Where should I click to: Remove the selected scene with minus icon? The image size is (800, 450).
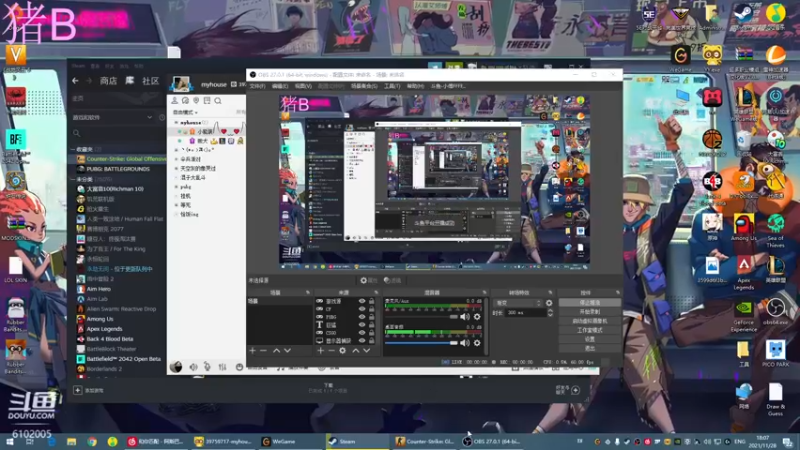[263, 351]
